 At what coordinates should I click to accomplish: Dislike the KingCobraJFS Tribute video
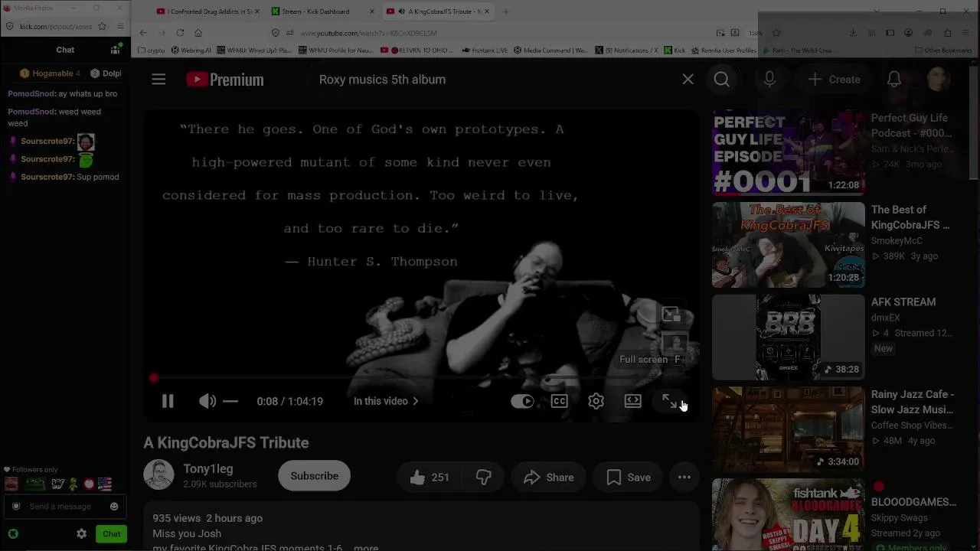(x=483, y=478)
